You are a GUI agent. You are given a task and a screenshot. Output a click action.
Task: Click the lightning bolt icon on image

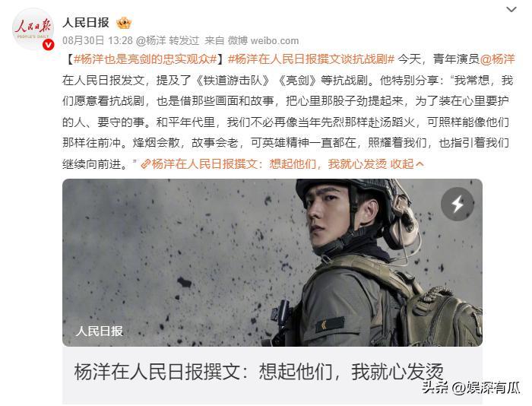(x=458, y=204)
